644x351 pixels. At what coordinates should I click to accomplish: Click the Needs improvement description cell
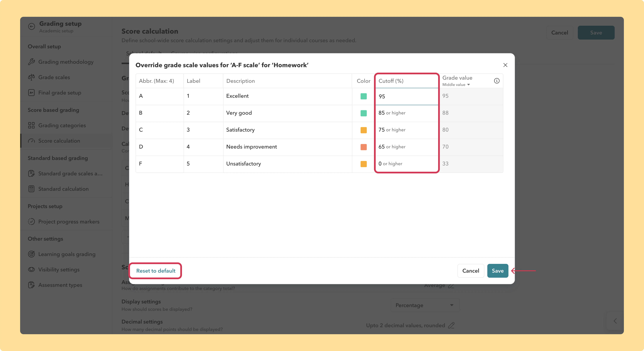288,147
